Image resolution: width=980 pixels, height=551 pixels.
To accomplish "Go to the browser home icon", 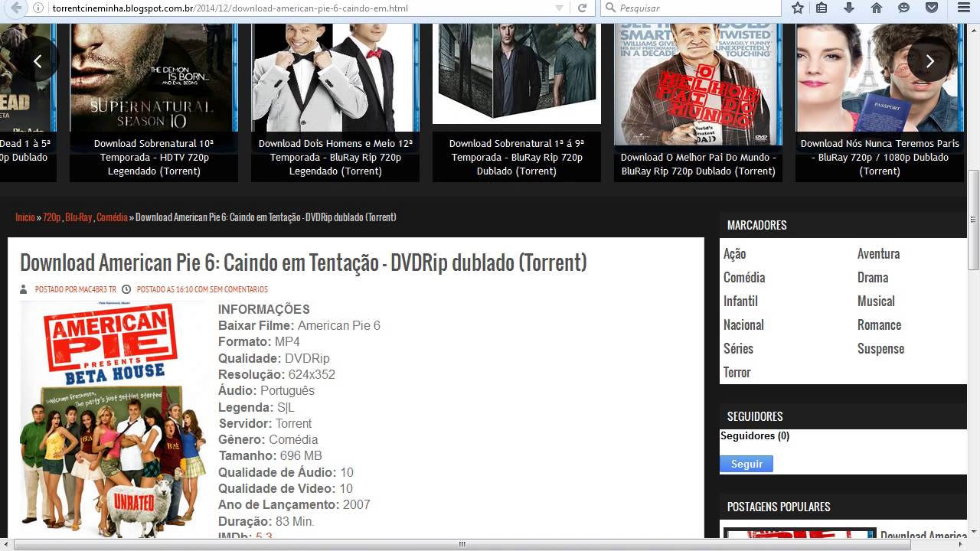I will tap(877, 8).
